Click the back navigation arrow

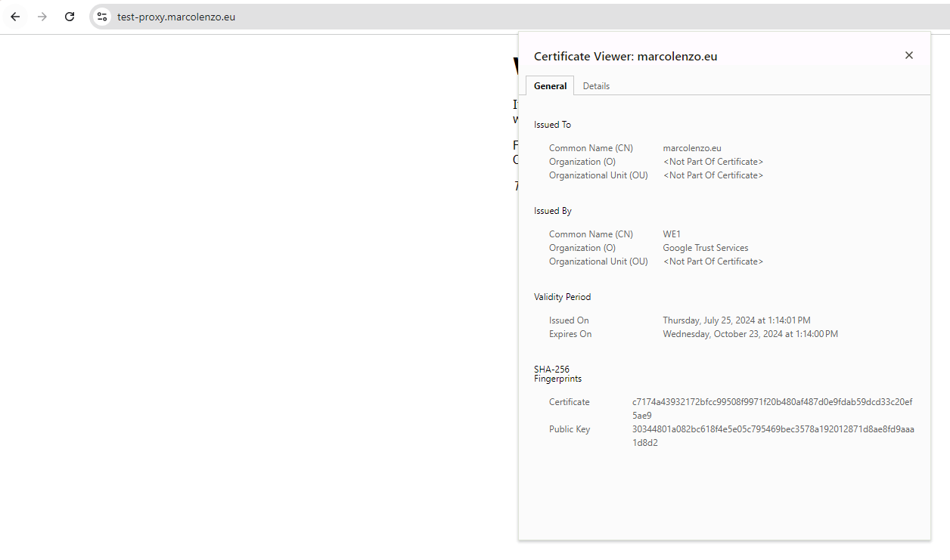(x=15, y=17)
